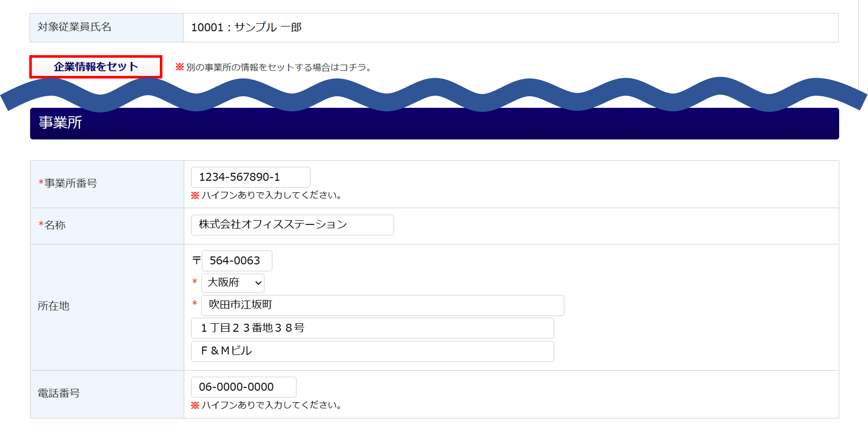This screenshot has width=868, height=434.
Task: Click the 名称 company name field
Action: click(x=292, y=225)
